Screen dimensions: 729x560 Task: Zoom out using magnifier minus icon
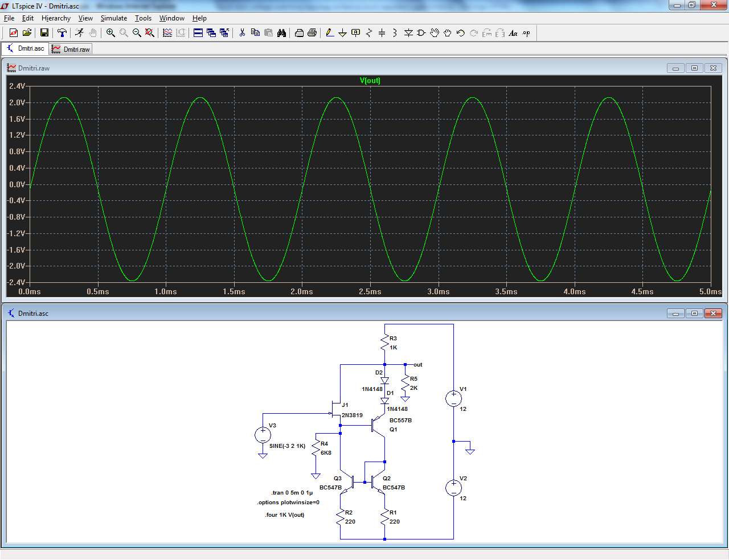click(137, 33)
